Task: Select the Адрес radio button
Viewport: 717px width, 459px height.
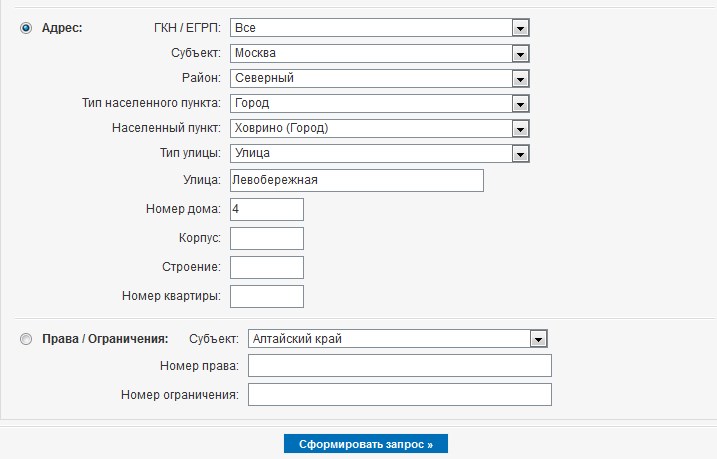Action: (x=26, y=28)
